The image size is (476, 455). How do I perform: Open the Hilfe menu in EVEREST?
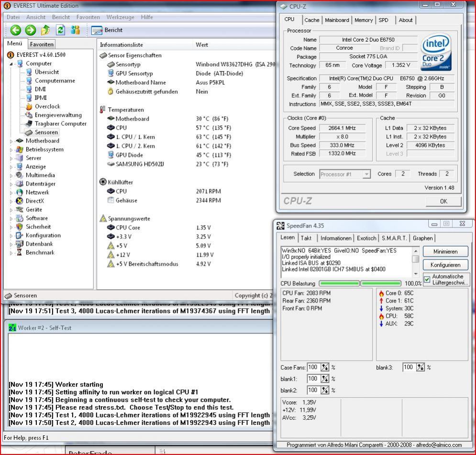point(147,17)
